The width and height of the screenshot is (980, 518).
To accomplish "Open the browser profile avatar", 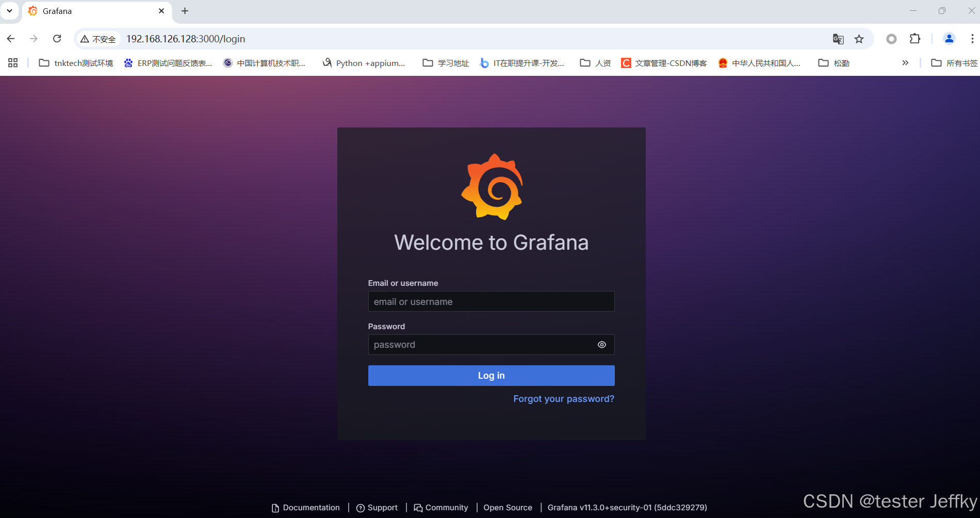I will pyautogui.click(x=949, y=39).
